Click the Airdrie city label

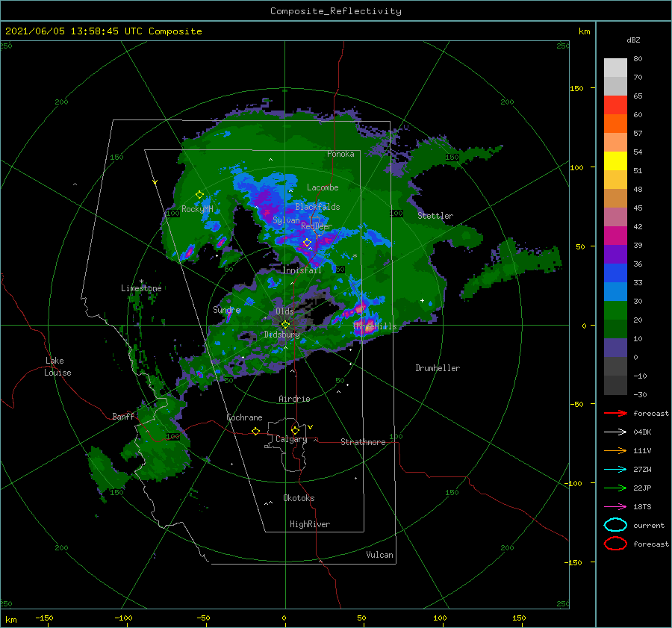[294, 399]
